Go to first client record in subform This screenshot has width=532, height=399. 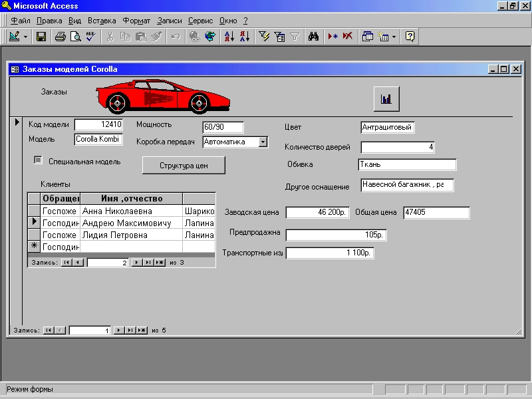(66, 262)
